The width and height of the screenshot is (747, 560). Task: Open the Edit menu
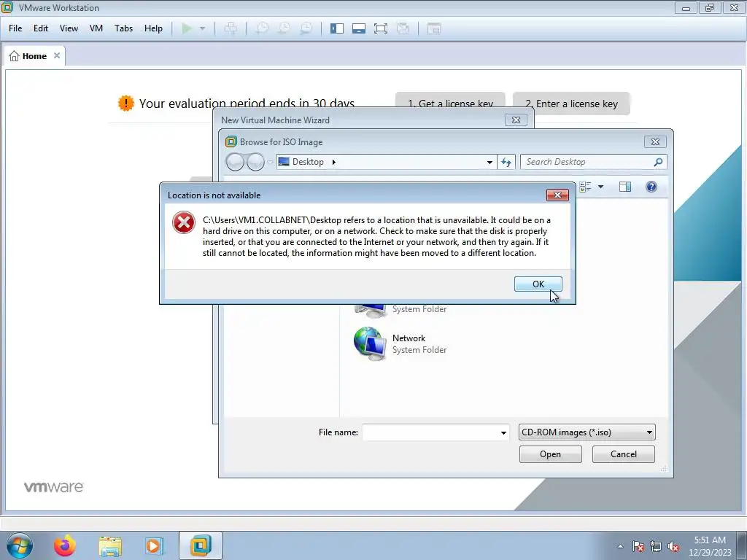(x=41, y=28)
